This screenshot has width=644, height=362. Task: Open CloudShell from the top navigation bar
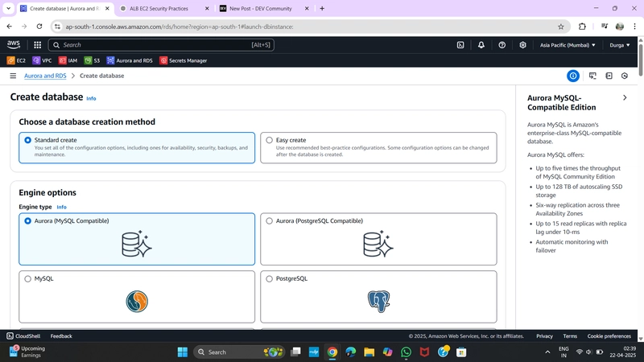click(460, 45)
